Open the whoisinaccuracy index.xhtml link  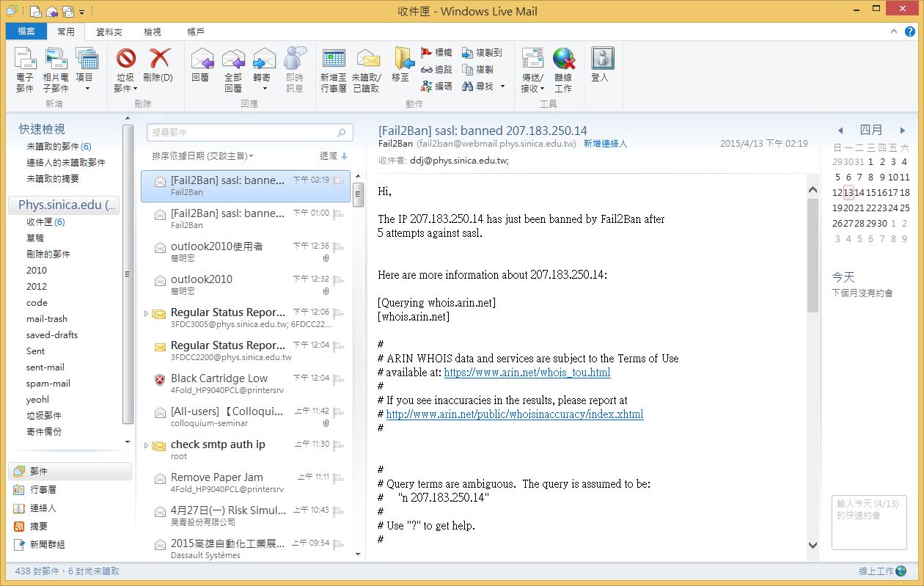point(515,414)
